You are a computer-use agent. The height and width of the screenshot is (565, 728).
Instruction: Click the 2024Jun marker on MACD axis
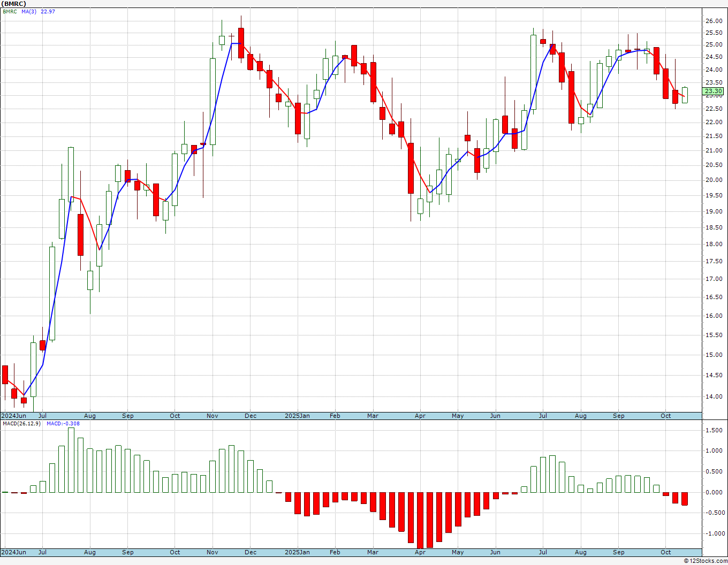coord(14,552)
